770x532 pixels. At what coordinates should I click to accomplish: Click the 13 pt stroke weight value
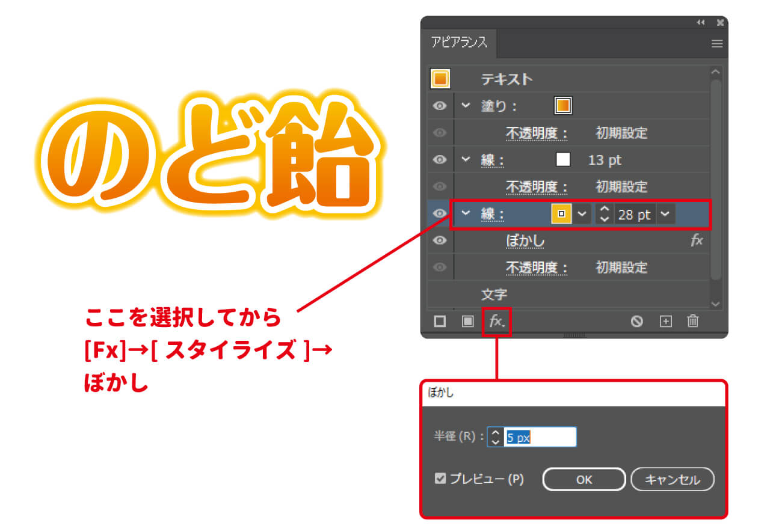(605, 160)
